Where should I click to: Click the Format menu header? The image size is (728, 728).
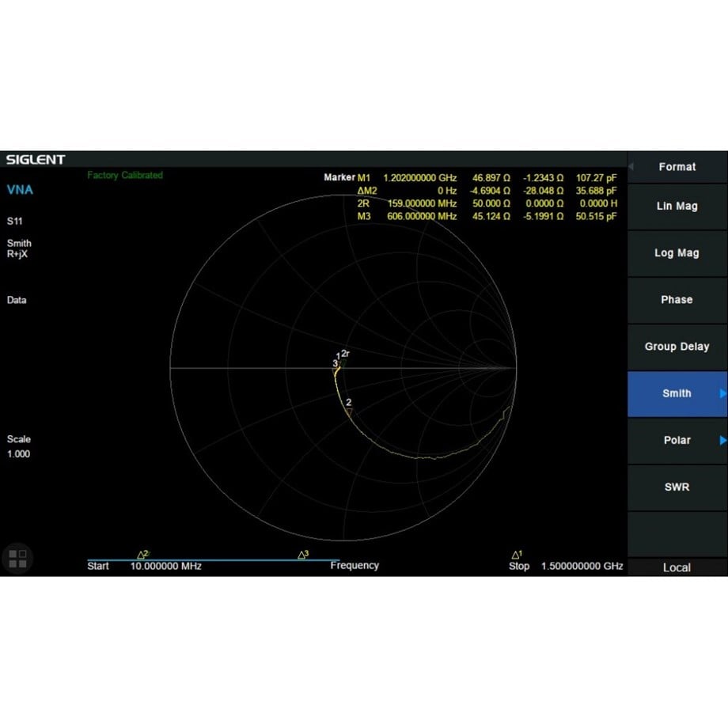(677, 167)
